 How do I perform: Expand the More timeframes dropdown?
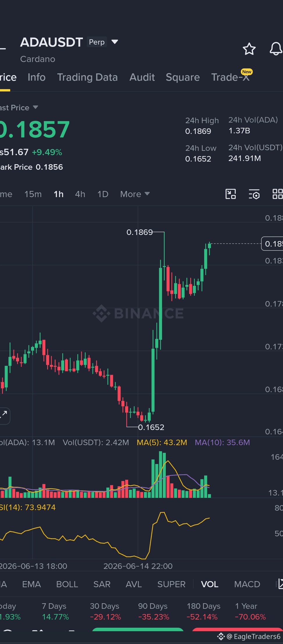click(x=135, y=194)
